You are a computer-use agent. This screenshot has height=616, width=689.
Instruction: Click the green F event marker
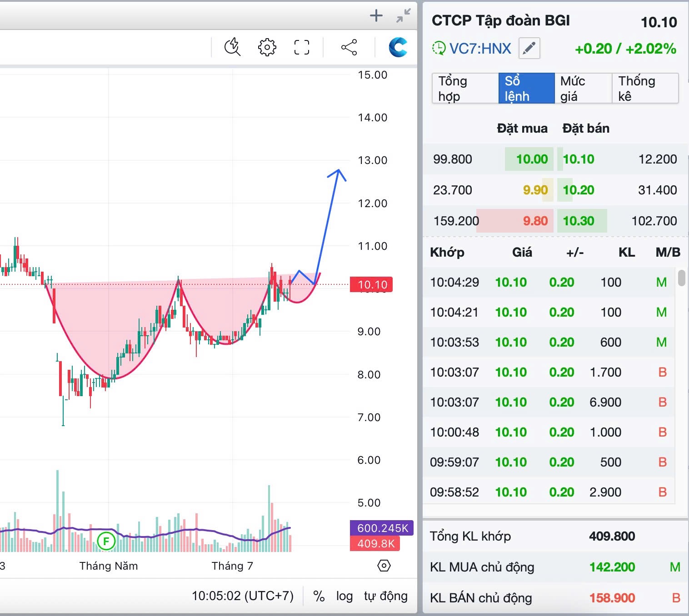tap(106, 541)
